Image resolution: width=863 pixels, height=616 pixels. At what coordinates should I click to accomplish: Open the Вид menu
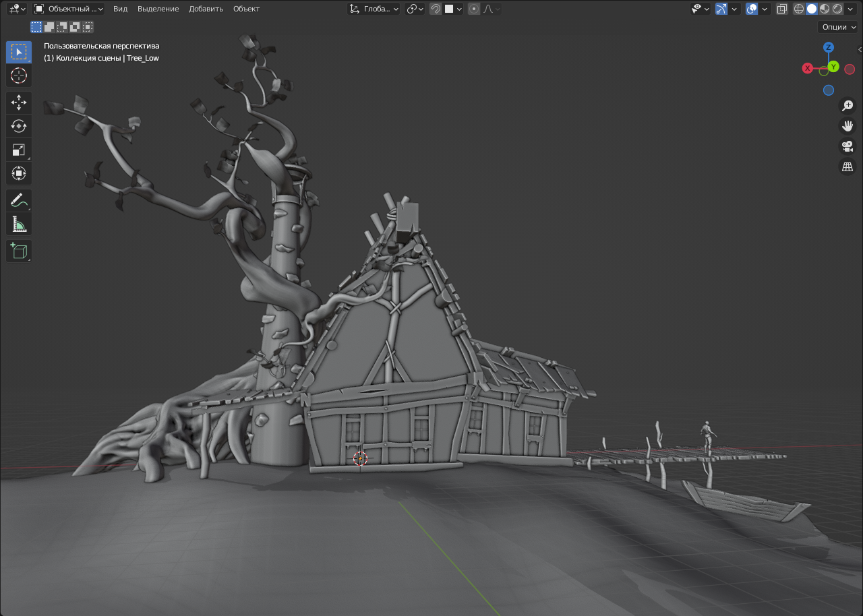point(120,9)
